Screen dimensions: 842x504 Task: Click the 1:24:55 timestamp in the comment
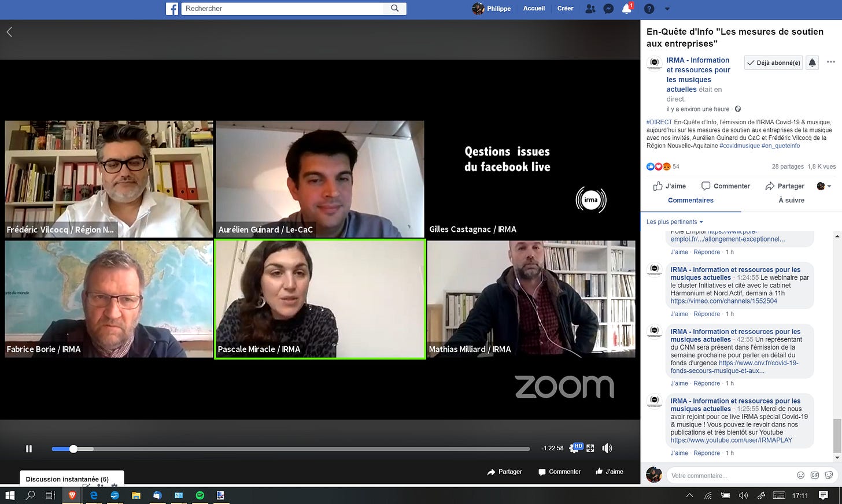pyautogui.click(x=748, y=278)
